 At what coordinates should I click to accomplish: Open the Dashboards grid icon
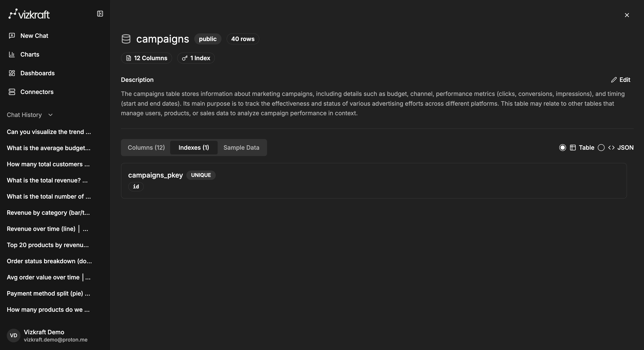pyautogui.click(x=12, y=73)
